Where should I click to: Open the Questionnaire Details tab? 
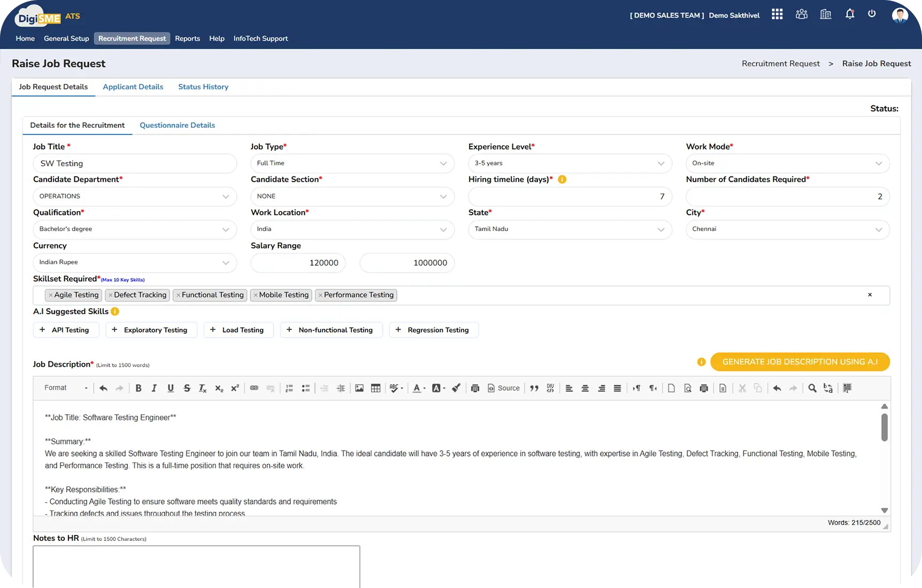pos(177,125)
